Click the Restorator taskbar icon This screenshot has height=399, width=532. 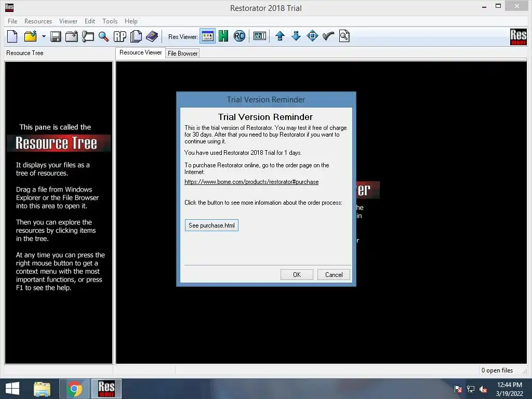pos(106,389)
